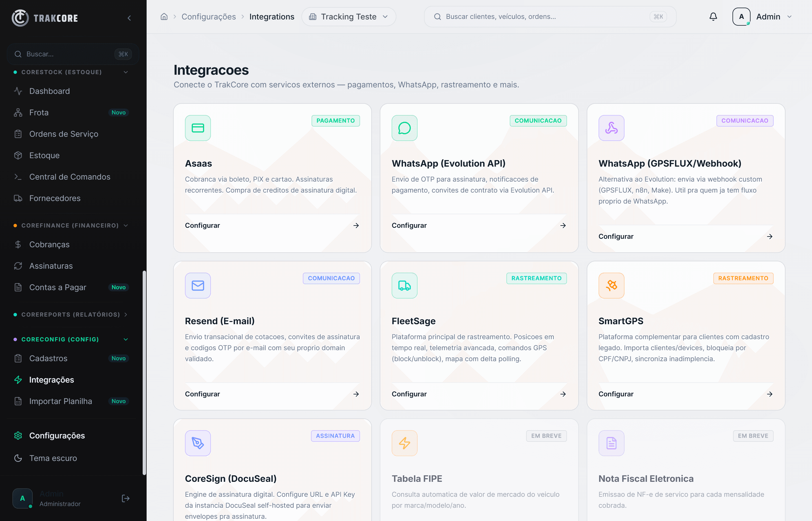This screenshot has height=521, width=812.
Task: Toggle Tema escuro dark theme
Action: (73, 458)
